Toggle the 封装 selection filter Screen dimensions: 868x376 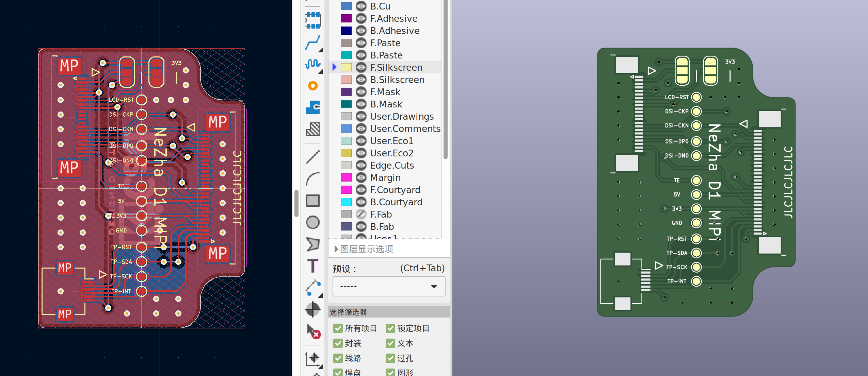[338, 343]
